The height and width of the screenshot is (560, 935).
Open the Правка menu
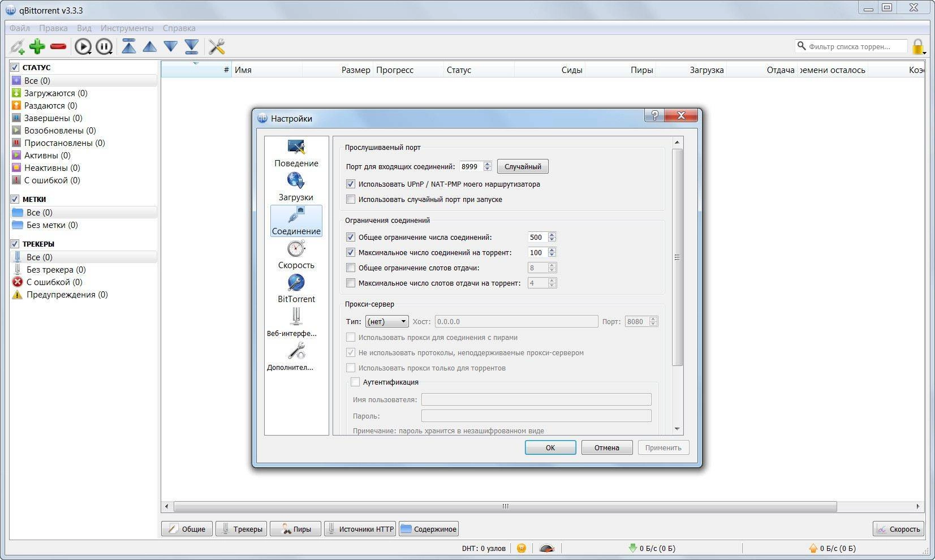(53, 28)
